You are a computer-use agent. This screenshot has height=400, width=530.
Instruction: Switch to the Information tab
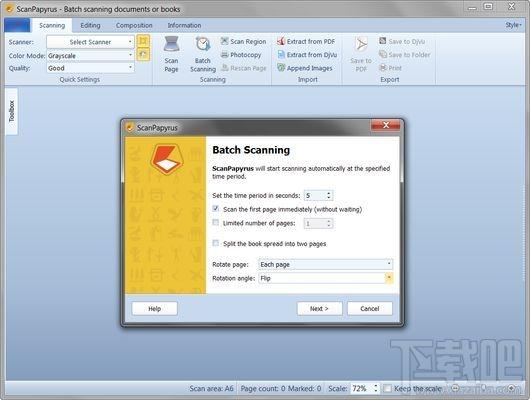(184, 25)
